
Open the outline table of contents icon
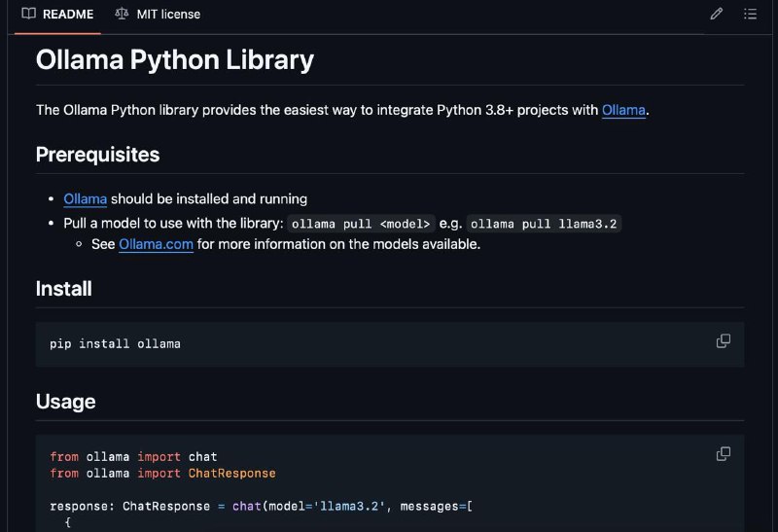pos(750,14)
